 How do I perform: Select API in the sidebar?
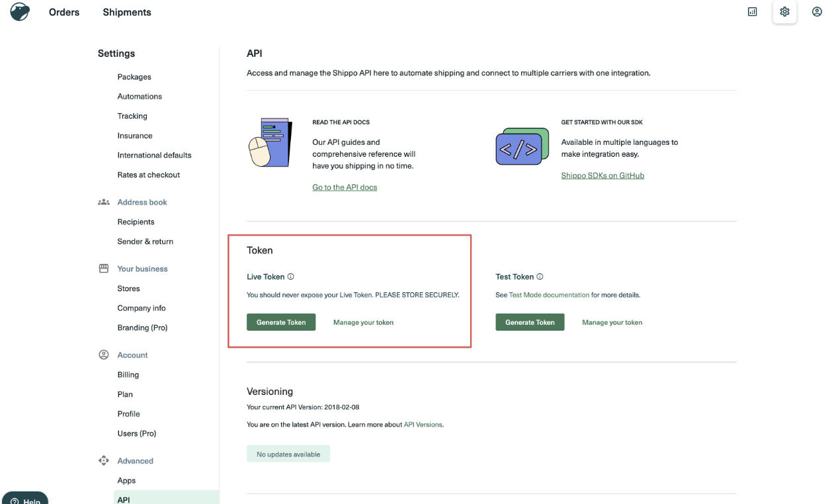coord(166,499)
